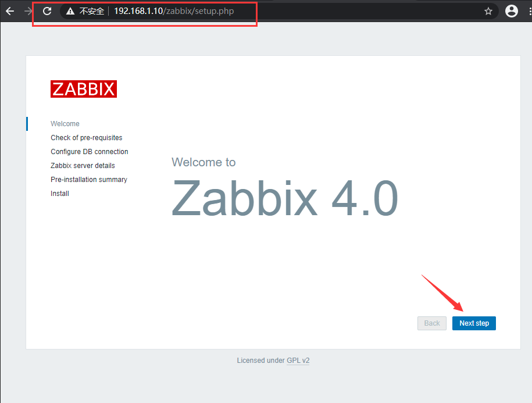Image resolution: width=532 pixels, height=403 pixels.
Task: Click the Next step button
Action: click(474, 323)
